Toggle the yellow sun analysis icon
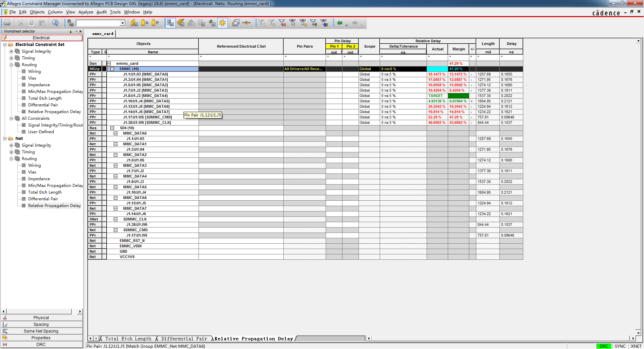The width and height of the screenshot is (644, 349). [222, 23]
